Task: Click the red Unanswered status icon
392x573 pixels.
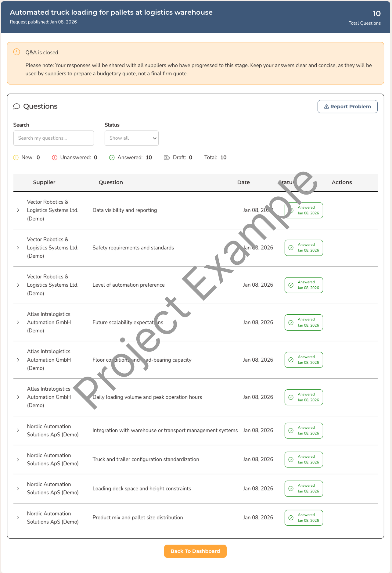Action: tap(55, 158)
